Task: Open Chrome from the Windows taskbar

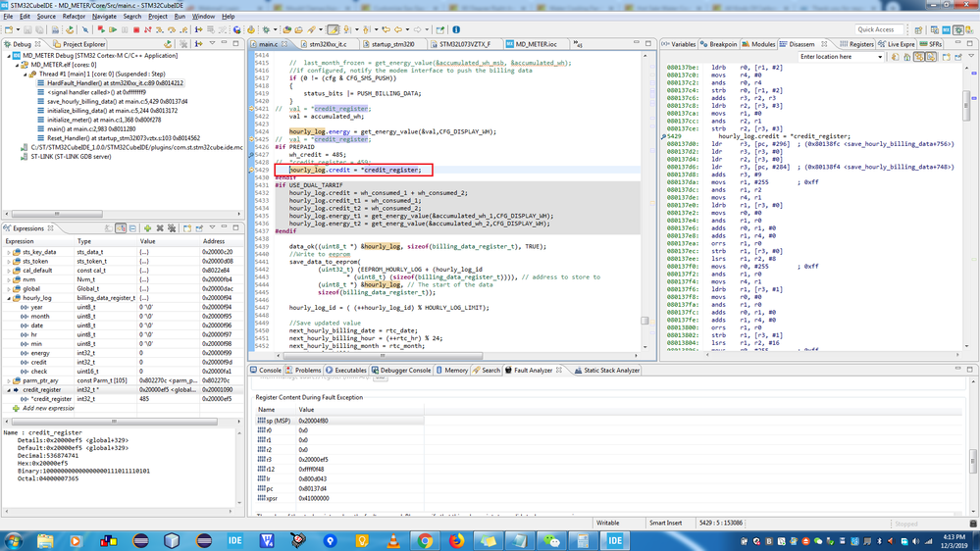Action: (x=425, y=540)
